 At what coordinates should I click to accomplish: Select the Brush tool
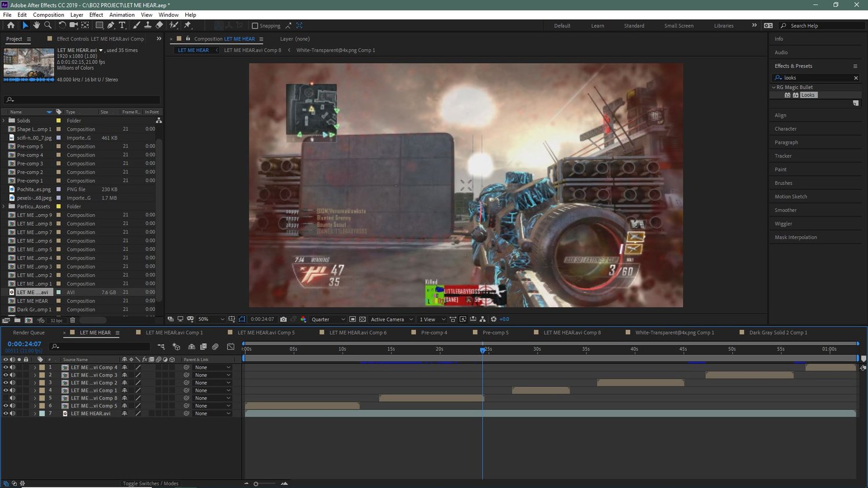pyautogui.click(x=137, y=25)
